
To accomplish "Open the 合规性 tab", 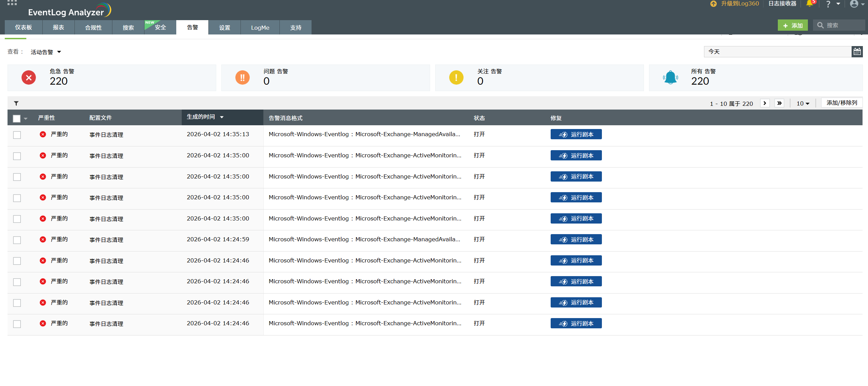I will click(x=93, y=27).
